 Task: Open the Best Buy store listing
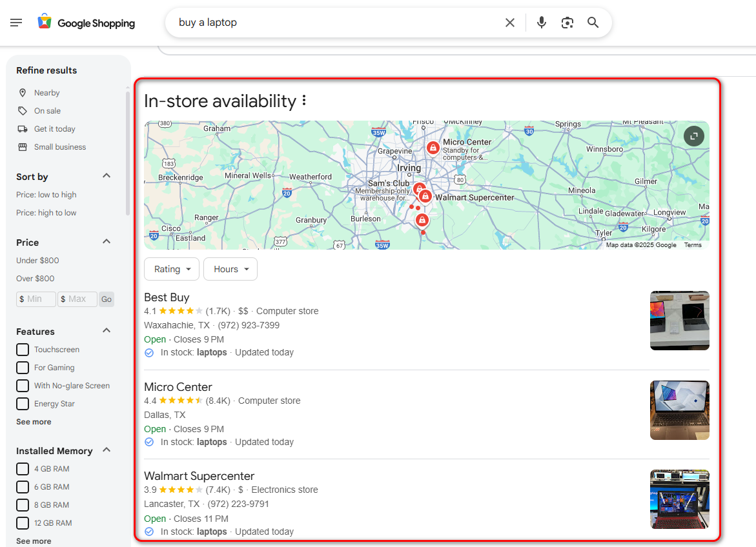coord(167,297)
